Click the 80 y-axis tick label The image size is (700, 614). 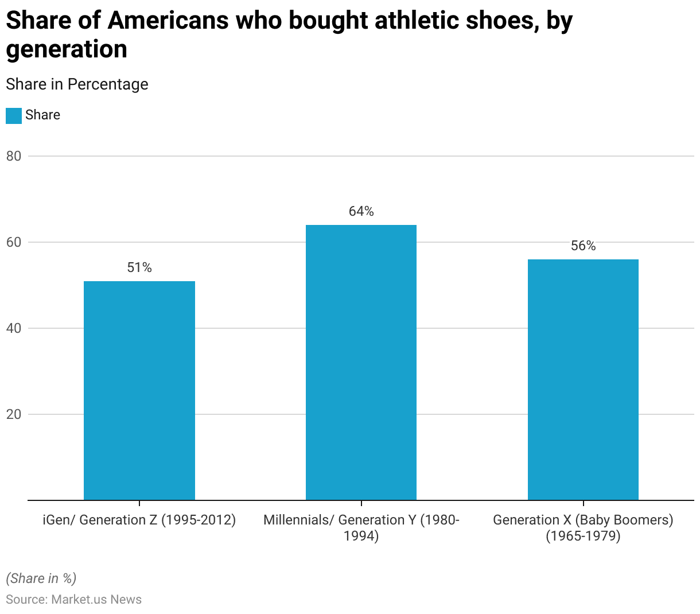point(14,156)
